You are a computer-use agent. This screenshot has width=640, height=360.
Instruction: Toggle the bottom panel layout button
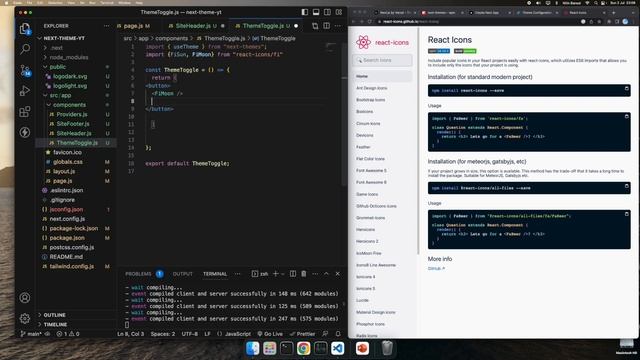[316, 12]
